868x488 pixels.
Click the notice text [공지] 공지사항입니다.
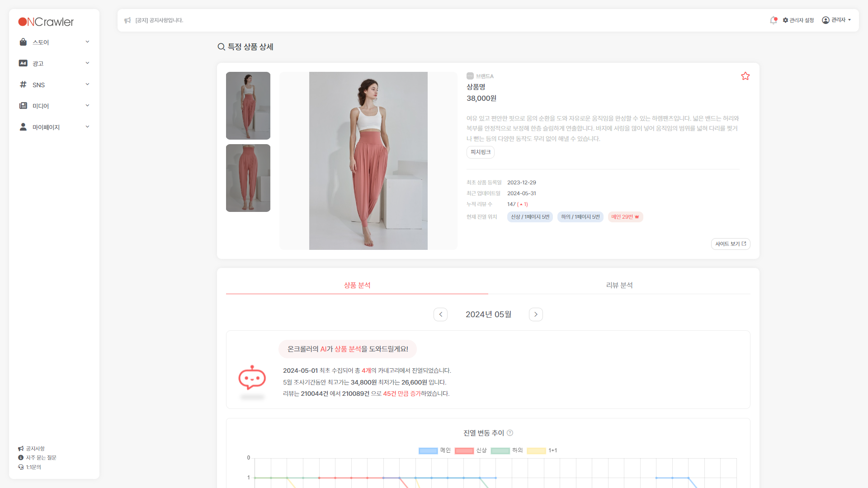click(x=159, y=20)
